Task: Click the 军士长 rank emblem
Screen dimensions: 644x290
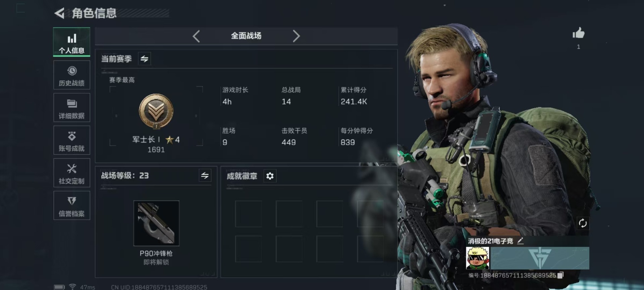Action: click(x=156, y=111)
